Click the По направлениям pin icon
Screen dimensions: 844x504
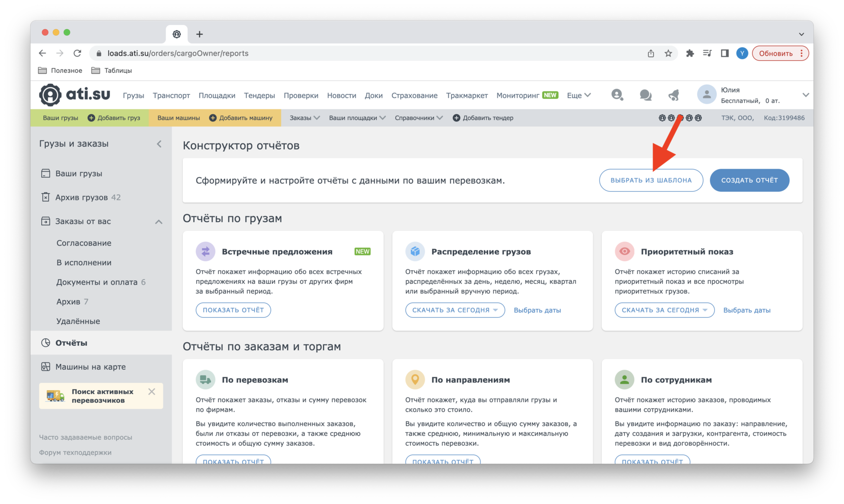click(415, 380)
